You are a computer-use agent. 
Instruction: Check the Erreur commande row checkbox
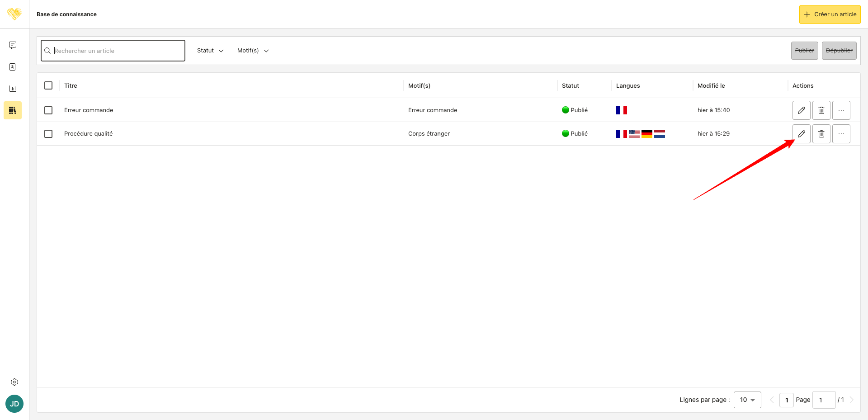coord(48,110)
